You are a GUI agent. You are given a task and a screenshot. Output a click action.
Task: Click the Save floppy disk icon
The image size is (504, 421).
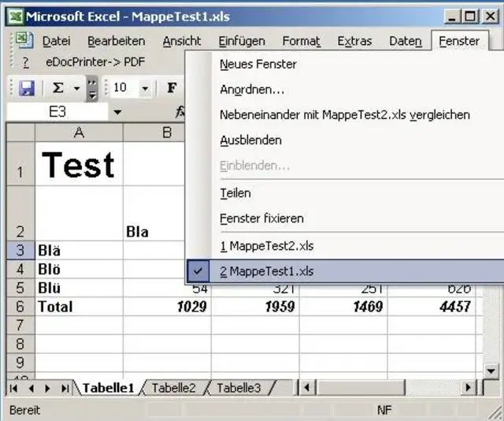tap(27, 88)
